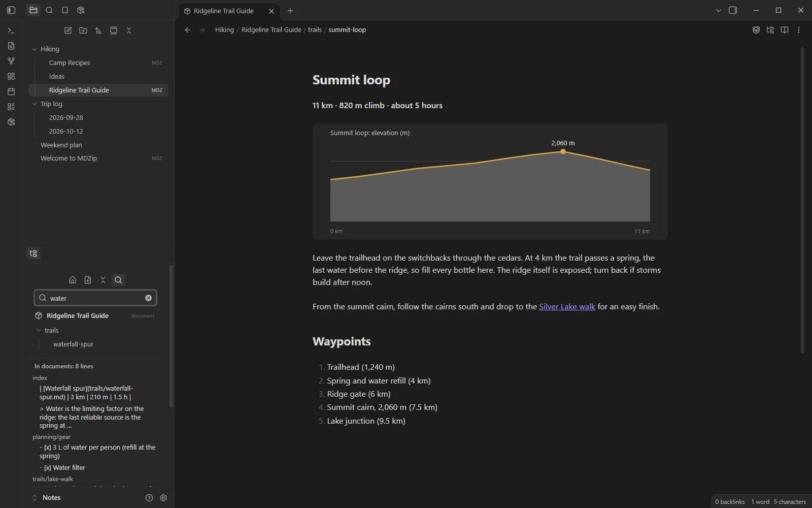Select the Ridgeline Trail Guide tab
This screenshot has width=812, height=508.
(x=223, y=11)
